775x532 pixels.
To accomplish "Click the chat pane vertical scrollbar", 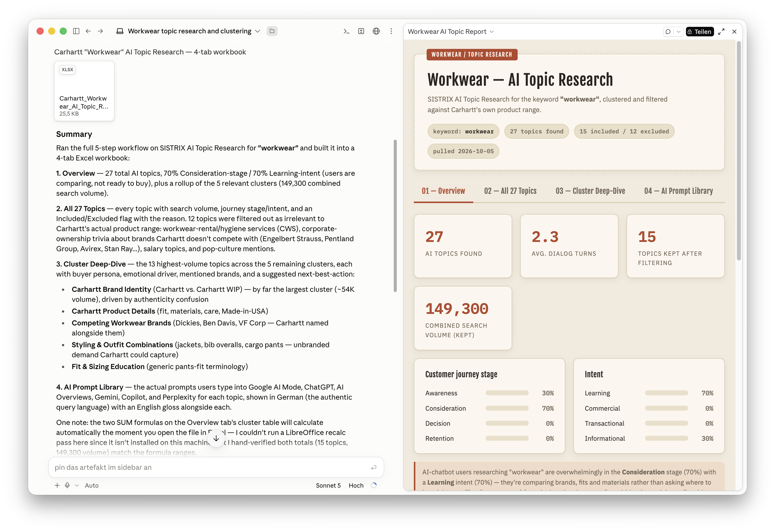I will tap(395, 216).
